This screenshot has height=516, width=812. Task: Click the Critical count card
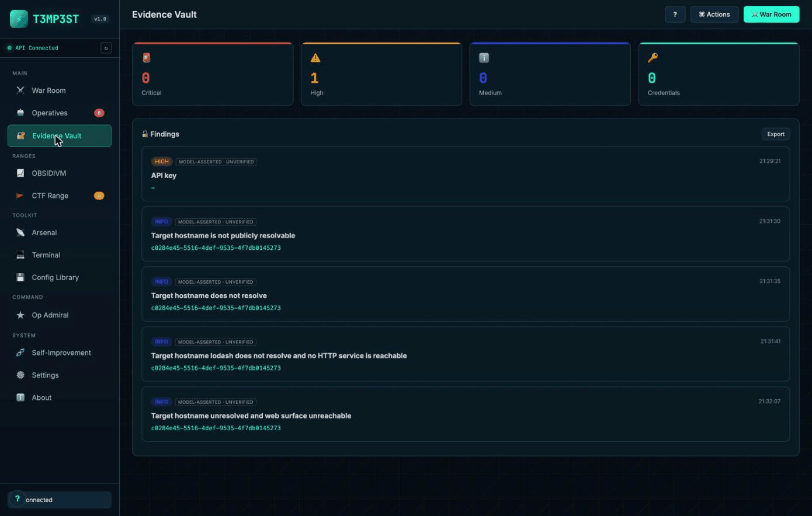click(213, 74)
